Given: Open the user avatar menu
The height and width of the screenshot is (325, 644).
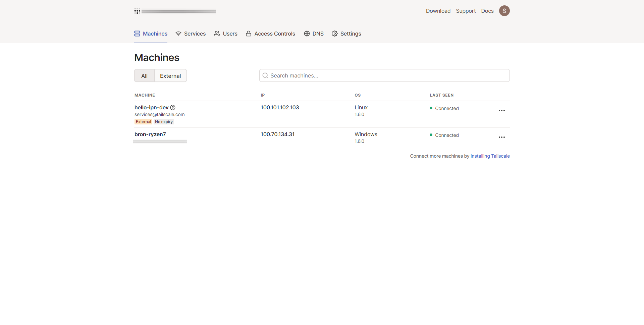Looking at the screenshot, I should click(x=504, y=11).
